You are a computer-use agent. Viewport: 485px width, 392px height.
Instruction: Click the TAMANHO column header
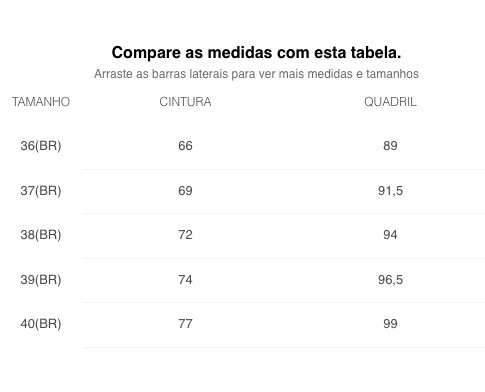[41, 102]
